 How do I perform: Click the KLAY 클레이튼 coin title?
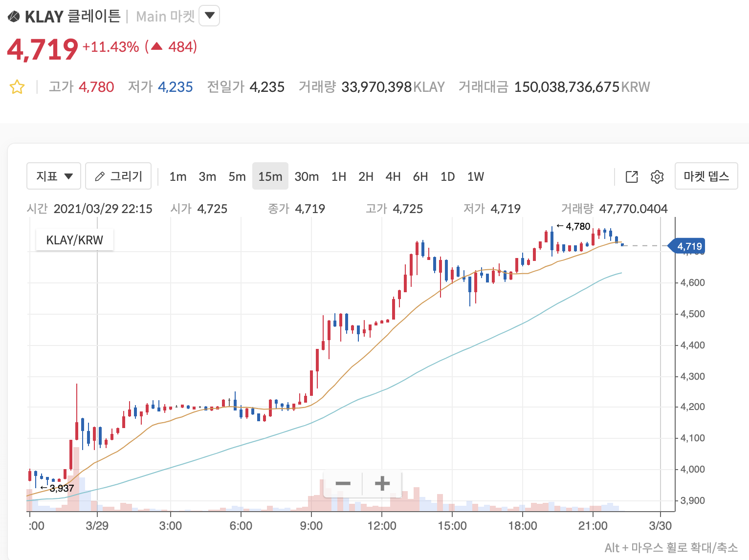pyautogui.click(x=72, y=16)
